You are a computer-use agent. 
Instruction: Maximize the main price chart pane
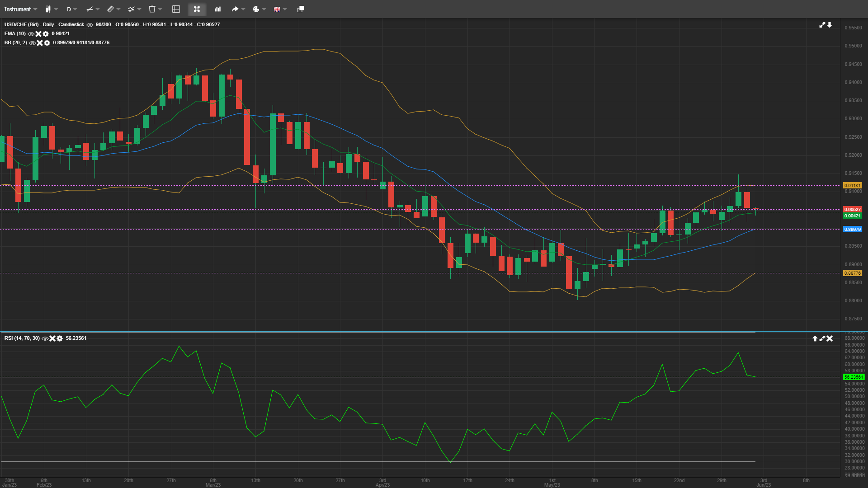pos(822,25)
